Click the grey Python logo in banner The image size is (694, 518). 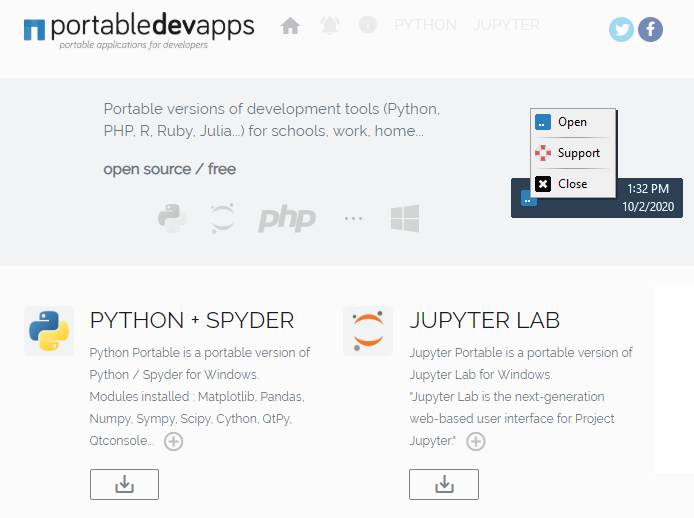(173, 218)
